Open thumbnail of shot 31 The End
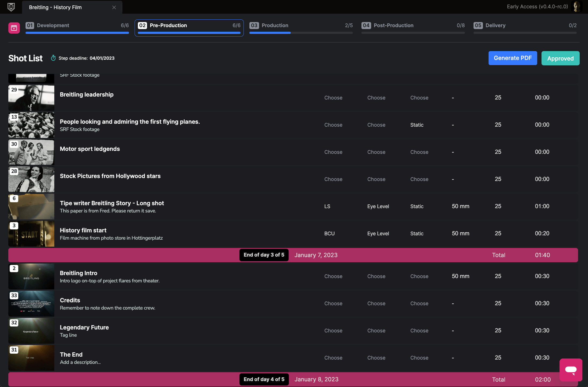Screen dimensions: 588x387 (31, 358)
